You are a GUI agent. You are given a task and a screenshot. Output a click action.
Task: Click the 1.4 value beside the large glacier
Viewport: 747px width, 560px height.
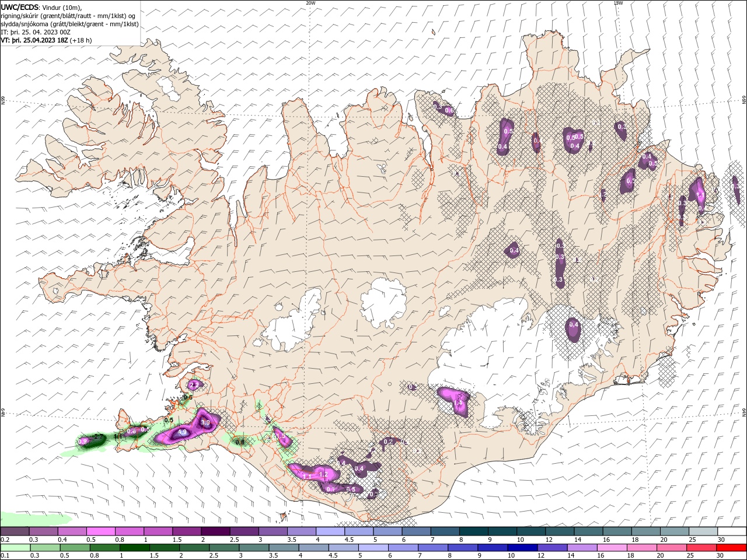click(458, 402)
